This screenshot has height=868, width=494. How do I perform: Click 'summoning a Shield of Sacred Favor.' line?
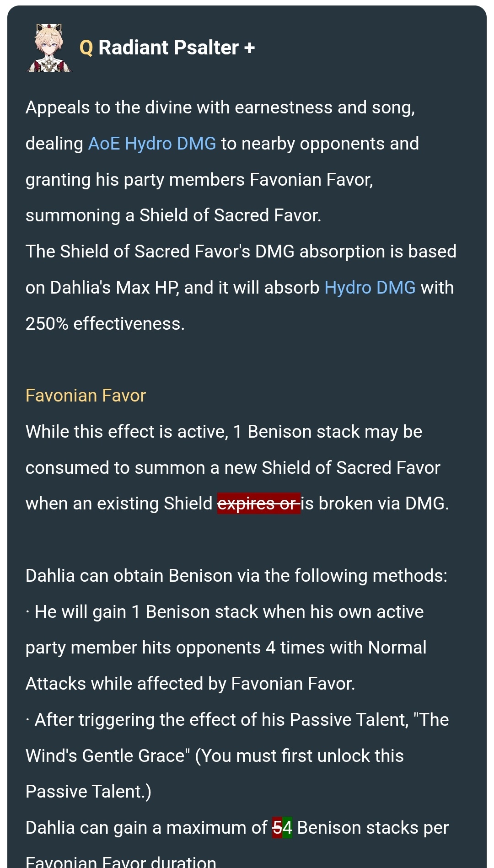point(173,215)
